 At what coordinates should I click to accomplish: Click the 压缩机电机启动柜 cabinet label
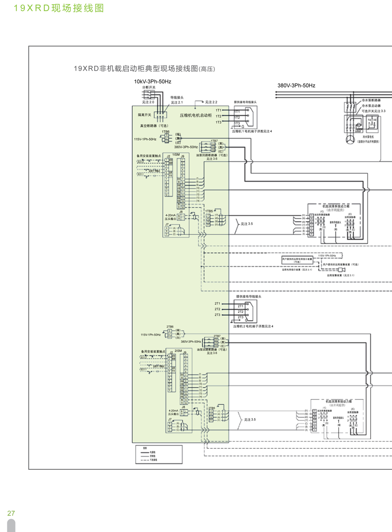[x=196, y=115]
